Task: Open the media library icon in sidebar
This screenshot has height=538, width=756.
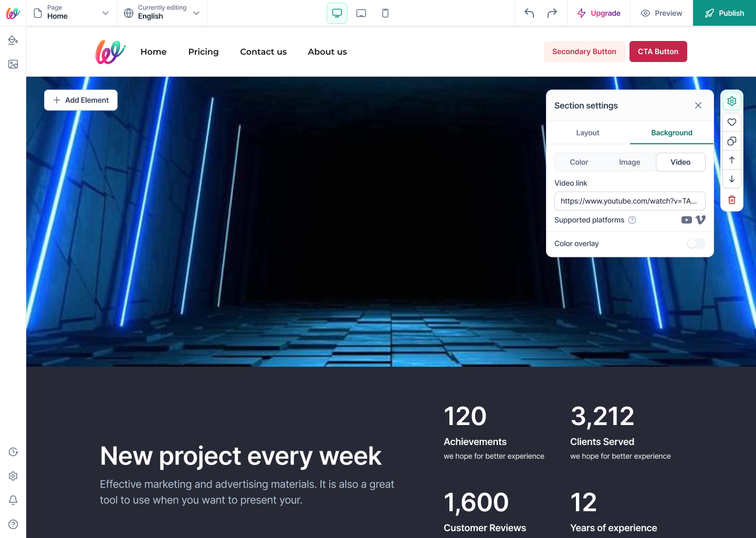Action: (x=13, y=64)
